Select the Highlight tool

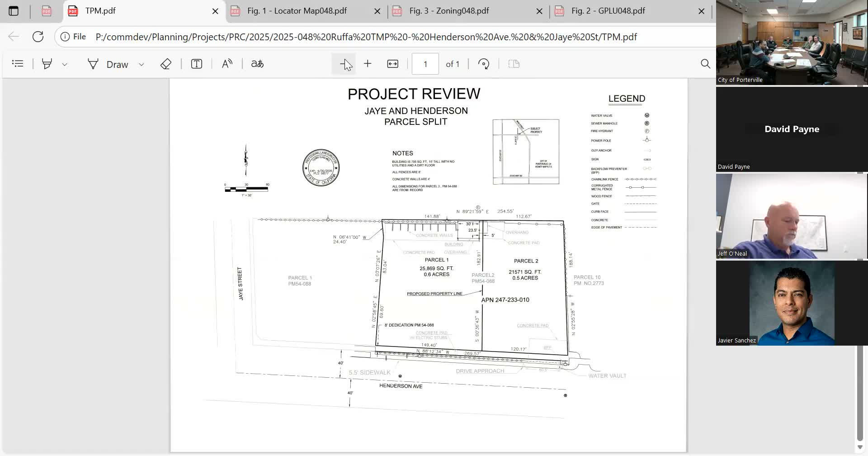(47, 64)
